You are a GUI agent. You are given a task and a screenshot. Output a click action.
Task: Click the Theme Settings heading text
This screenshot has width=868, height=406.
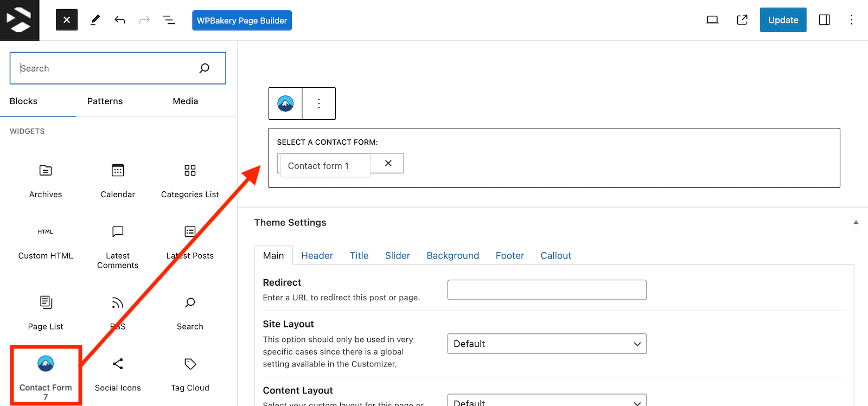coord(290,222)
